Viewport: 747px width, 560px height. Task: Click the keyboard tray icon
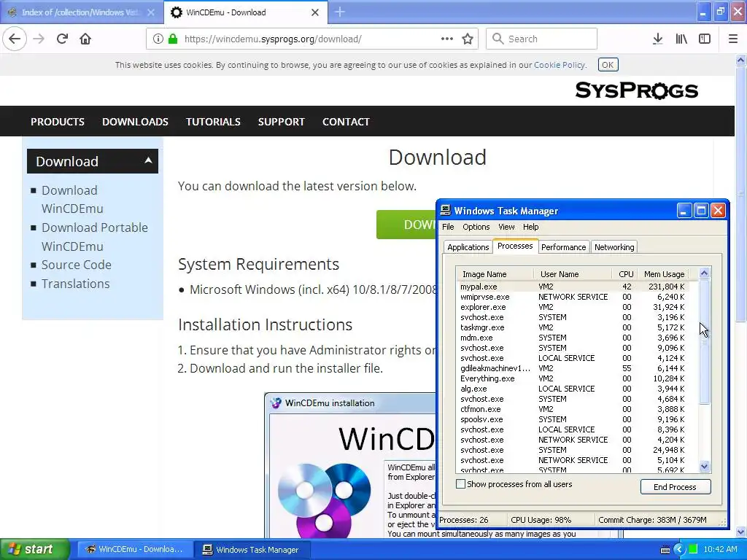tap(665, 550)
